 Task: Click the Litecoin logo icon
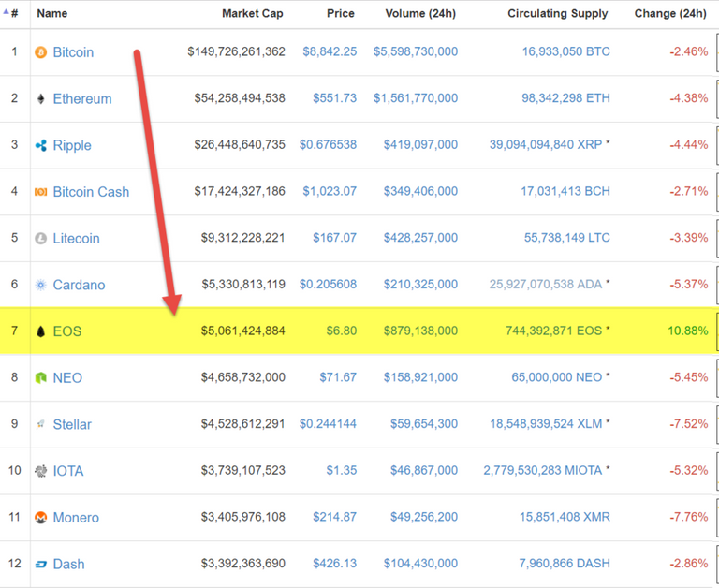point(40,239)
